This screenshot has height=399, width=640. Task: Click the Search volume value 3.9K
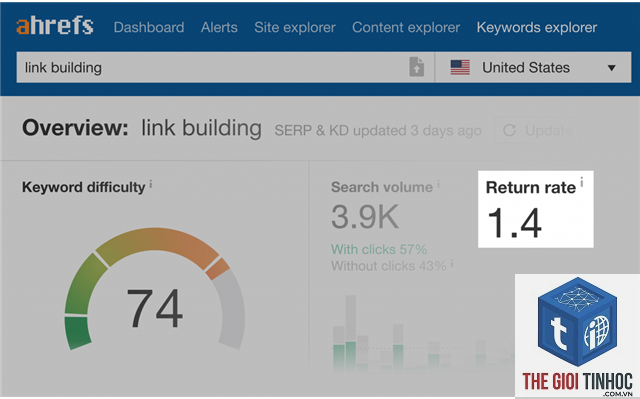coord(364,217)
